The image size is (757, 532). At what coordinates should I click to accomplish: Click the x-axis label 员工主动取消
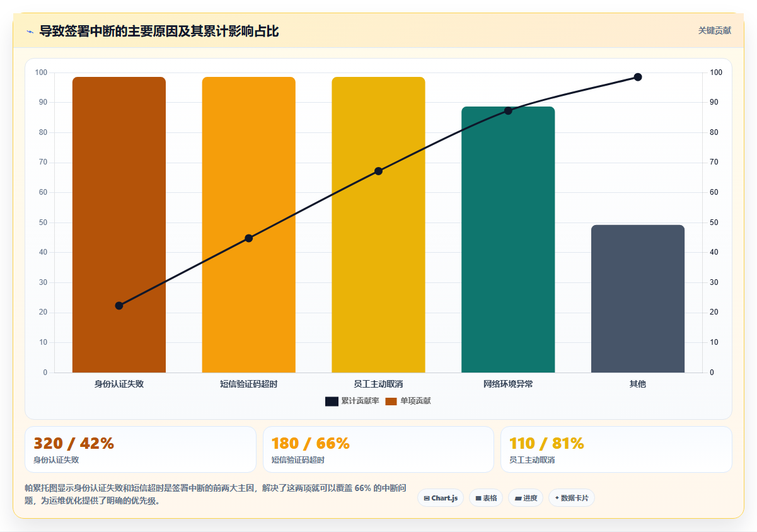[378, 384]
